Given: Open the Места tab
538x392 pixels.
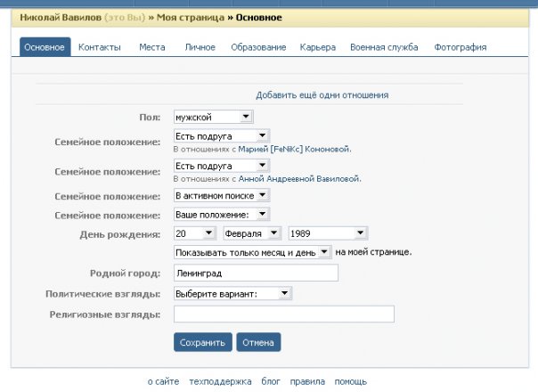Looking at the screenshot, I should pos(151,46).
